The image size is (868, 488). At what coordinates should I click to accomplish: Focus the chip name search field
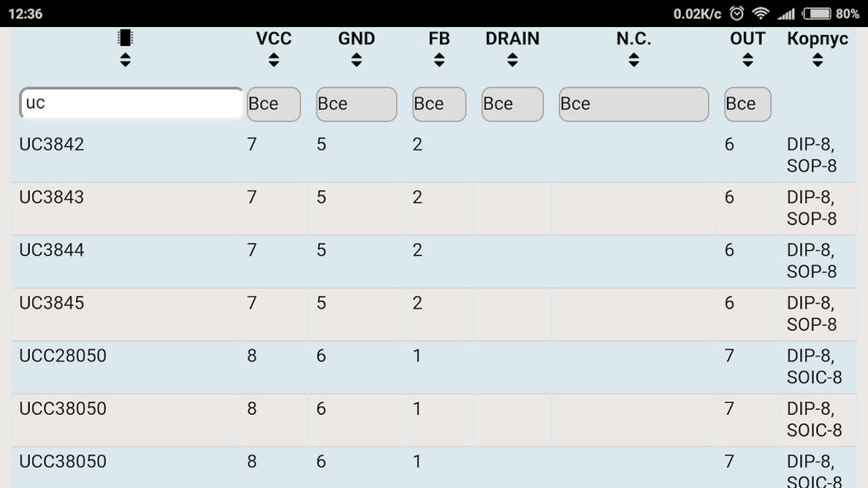coord(131,104)
